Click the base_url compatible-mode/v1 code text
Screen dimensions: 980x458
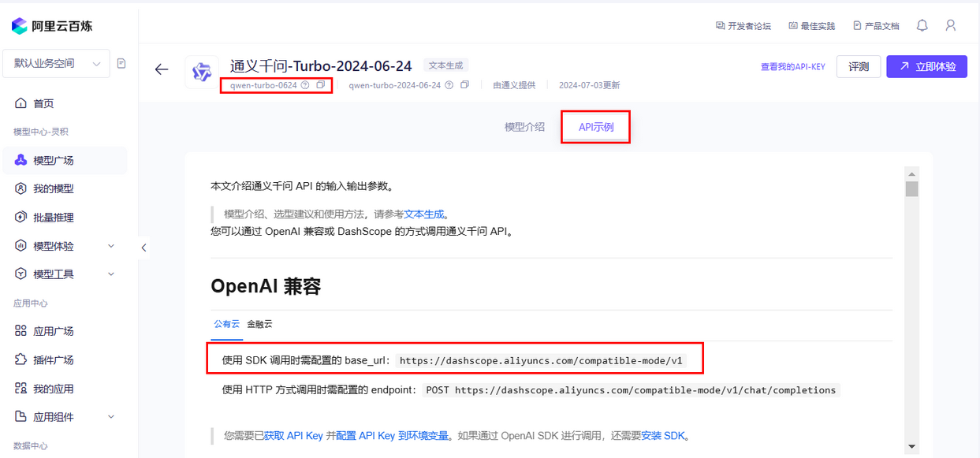pyautogui.click(x=541, y=361)
